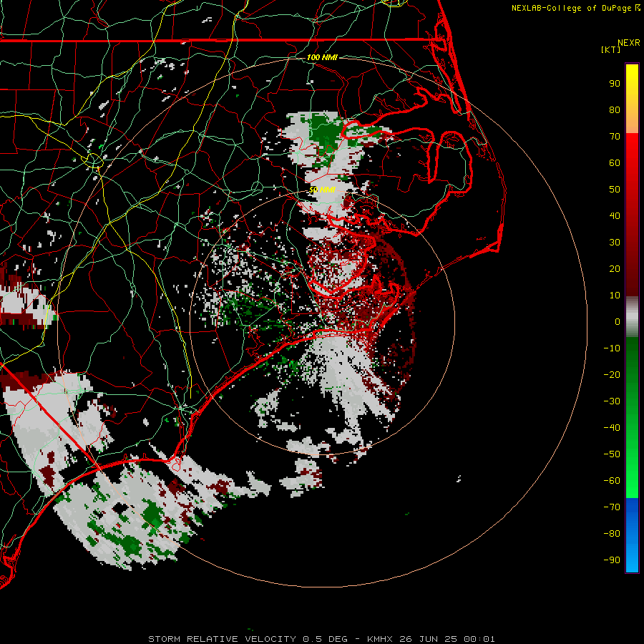Viewport: 644px width, 644px height.
Task: Click the -30 value on the velocity scale
Action: tap(612, 401)
